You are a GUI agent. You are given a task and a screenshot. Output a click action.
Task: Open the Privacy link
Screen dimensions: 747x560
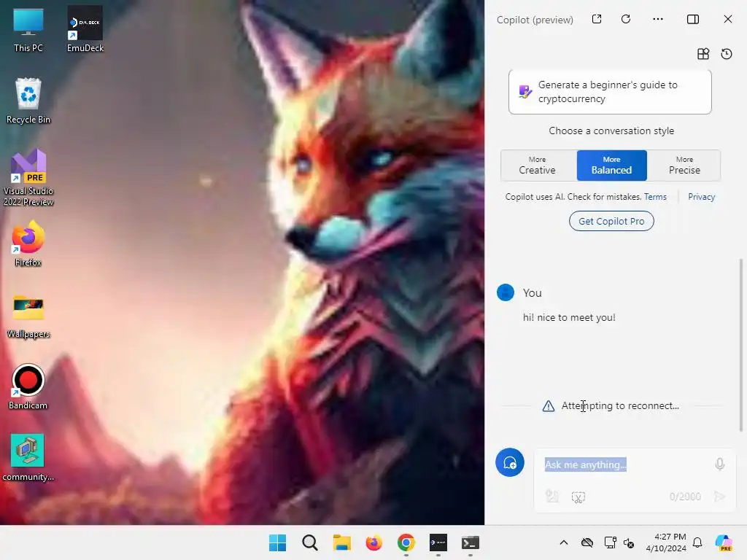pos(701,197)
